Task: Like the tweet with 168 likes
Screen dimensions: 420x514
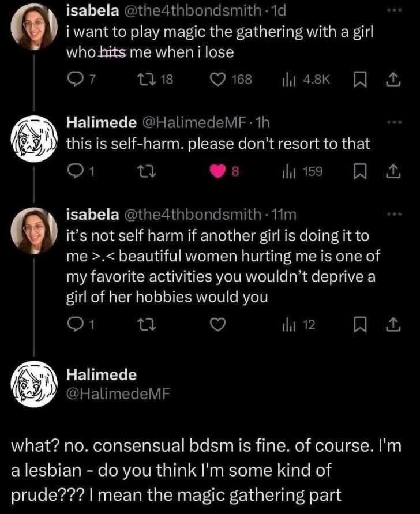Action: [219, 79]
